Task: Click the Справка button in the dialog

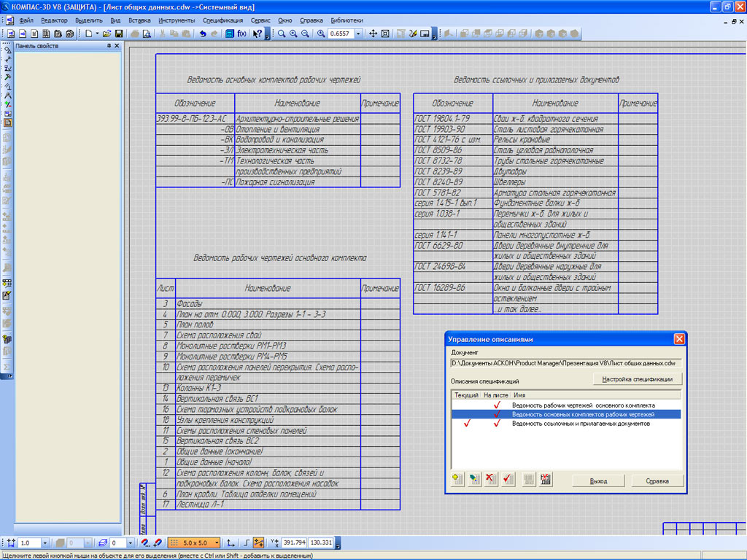Action: click(x=657, y=481)
